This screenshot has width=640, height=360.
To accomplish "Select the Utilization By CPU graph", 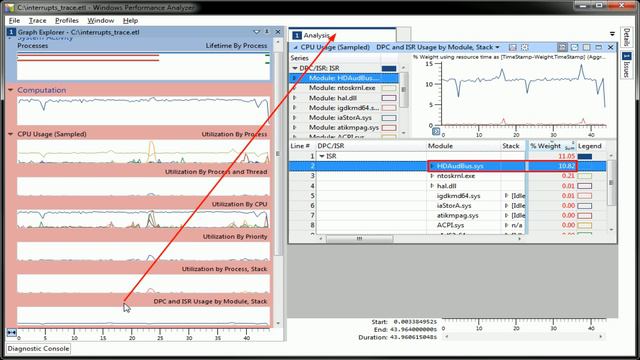I will click(143, 219).
